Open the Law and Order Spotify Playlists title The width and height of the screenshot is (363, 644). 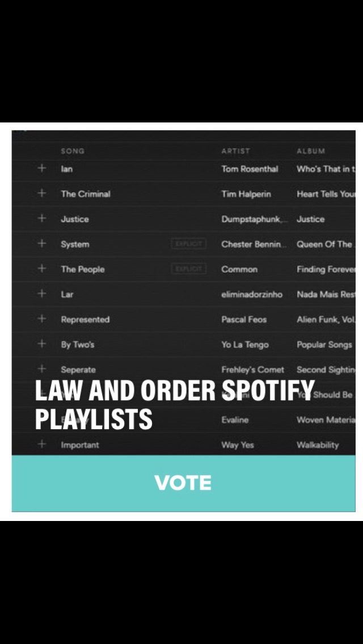(175, 405)
